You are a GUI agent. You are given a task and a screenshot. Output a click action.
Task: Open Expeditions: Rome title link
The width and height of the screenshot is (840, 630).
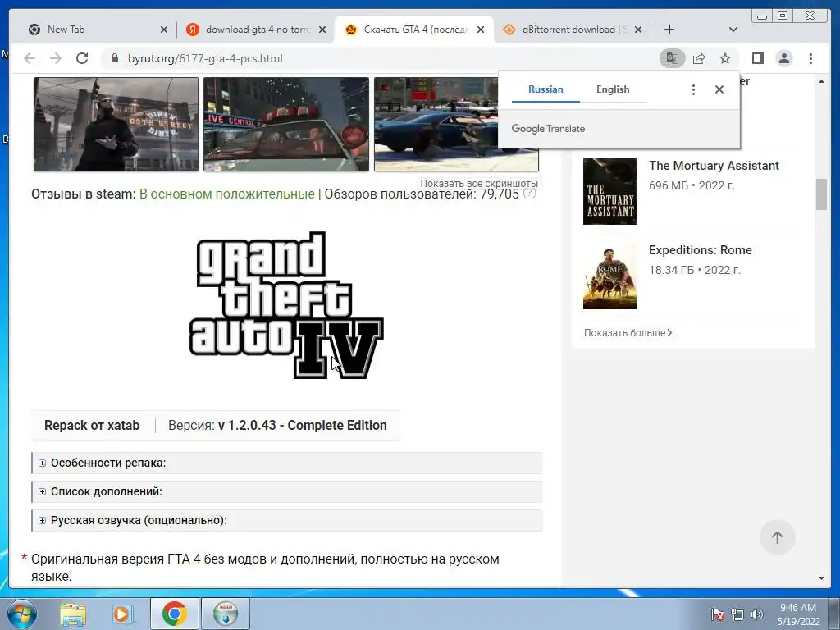701,250
